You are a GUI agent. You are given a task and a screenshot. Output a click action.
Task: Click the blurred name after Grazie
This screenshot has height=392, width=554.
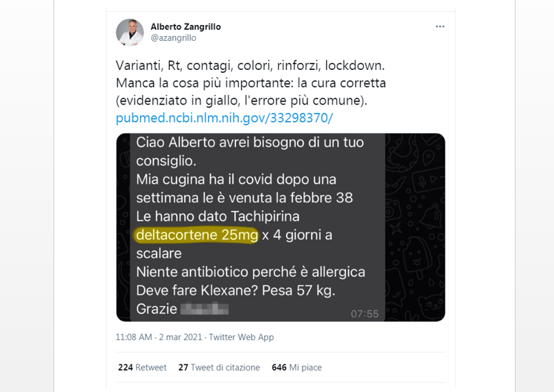pyautogui.click(x=204, y=309)
